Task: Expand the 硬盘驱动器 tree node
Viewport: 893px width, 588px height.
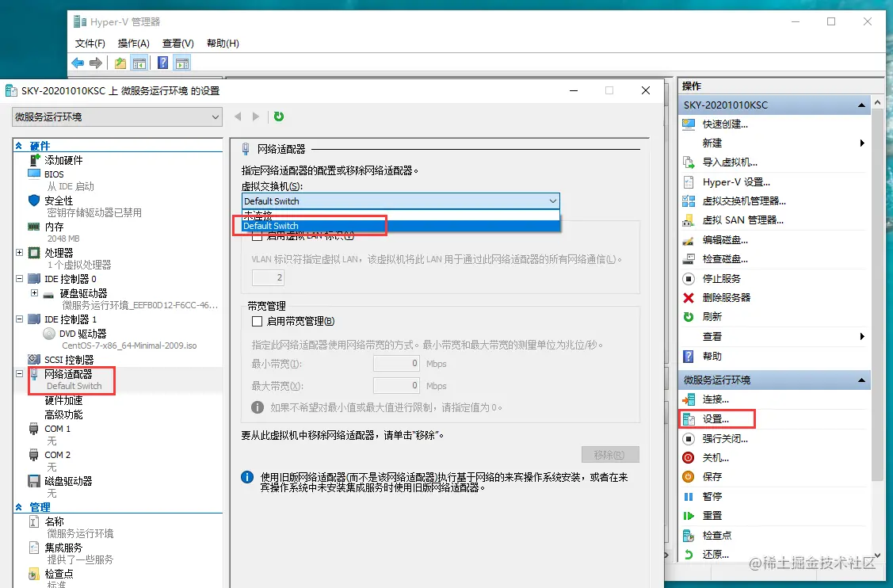Action: (x=34, y=293)
